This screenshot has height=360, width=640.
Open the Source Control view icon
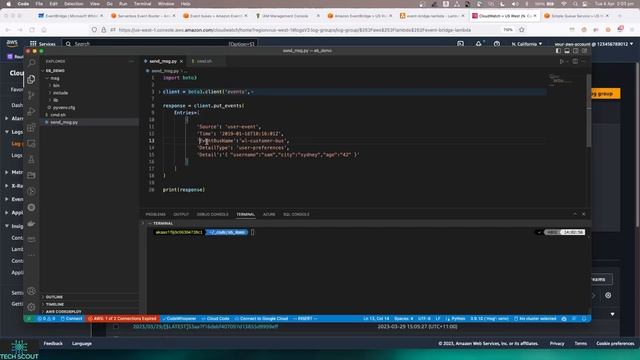point(31,96)
